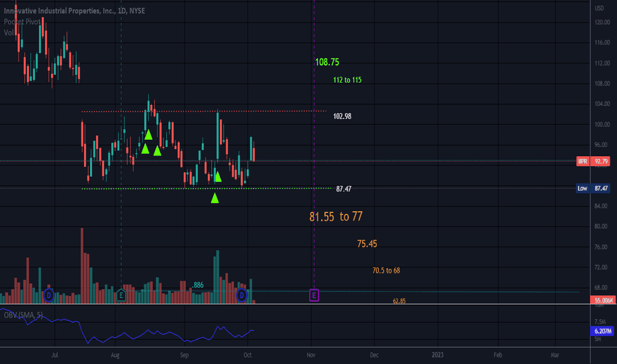Click the 72.00 price axis label

(601, 267)
